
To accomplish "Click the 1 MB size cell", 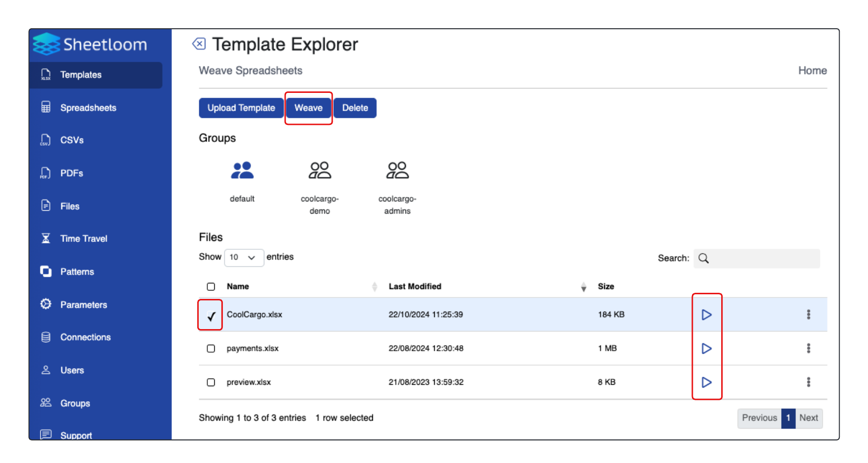I will tap(607, 348).
